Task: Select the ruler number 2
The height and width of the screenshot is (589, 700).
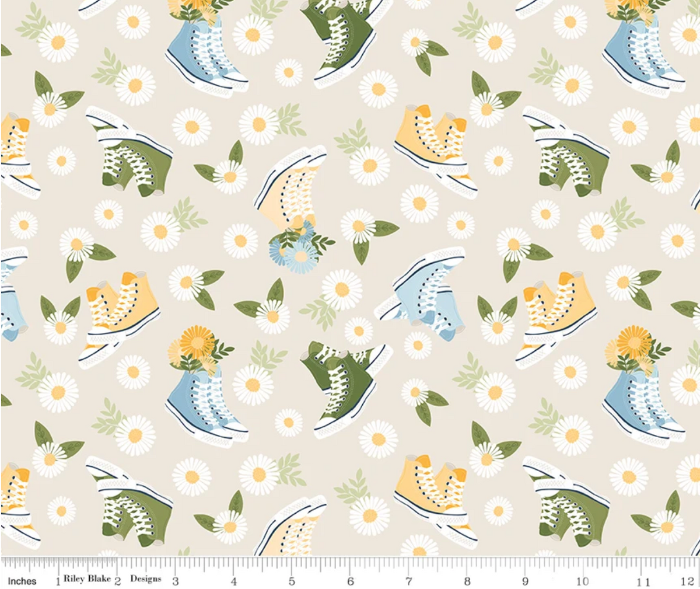Action: [117, 582]
